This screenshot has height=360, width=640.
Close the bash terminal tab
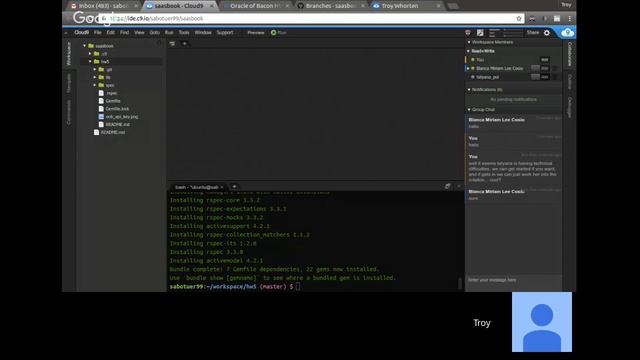(222, 187)
